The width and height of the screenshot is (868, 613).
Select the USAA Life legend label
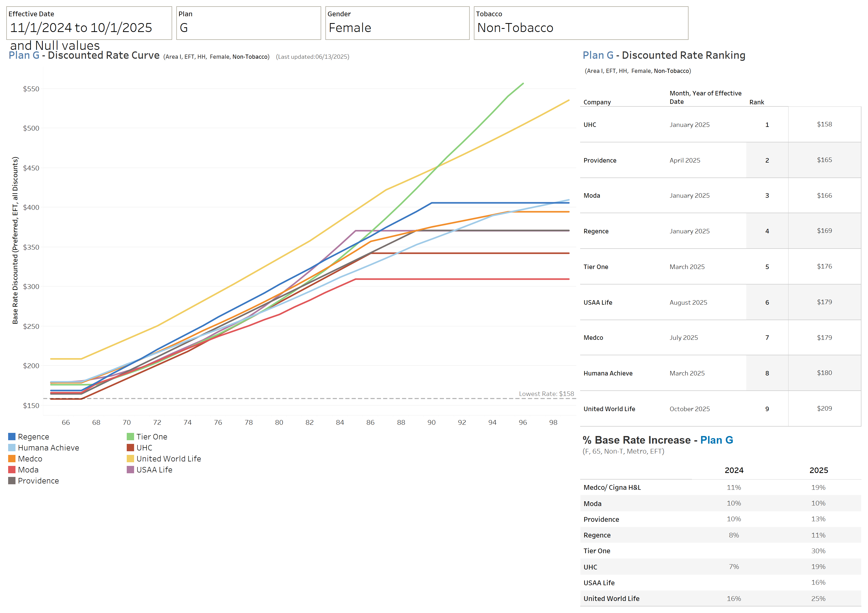pyautogui.click(x=155, y=470)
